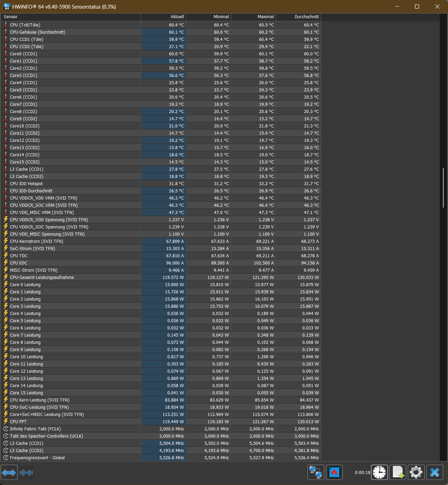The width and height of the screenshot is (448, 485).
Task: Click the HWiNFO app icon in title bar
Action: point(7,7)
